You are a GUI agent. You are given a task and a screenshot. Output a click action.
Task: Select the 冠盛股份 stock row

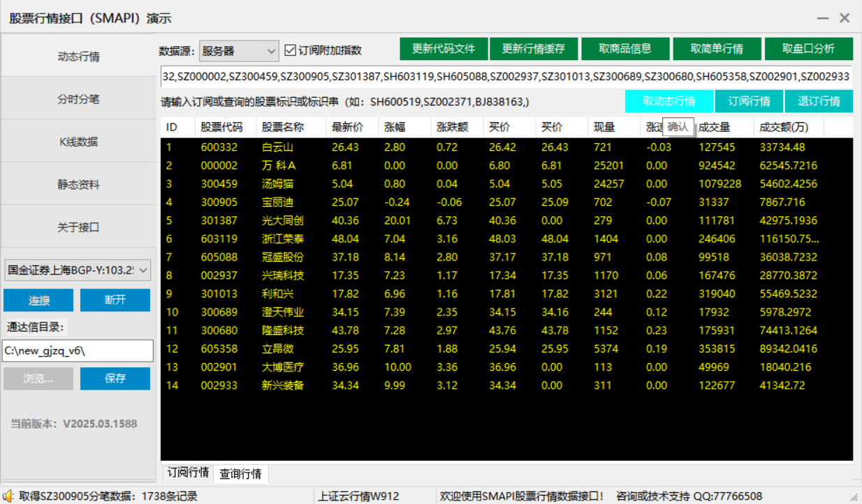pyautogui.click(x=506, y=257)
